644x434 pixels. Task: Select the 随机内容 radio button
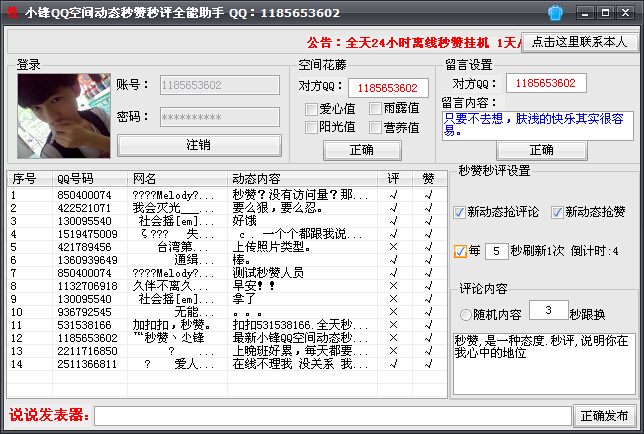[x=466, y=314]
